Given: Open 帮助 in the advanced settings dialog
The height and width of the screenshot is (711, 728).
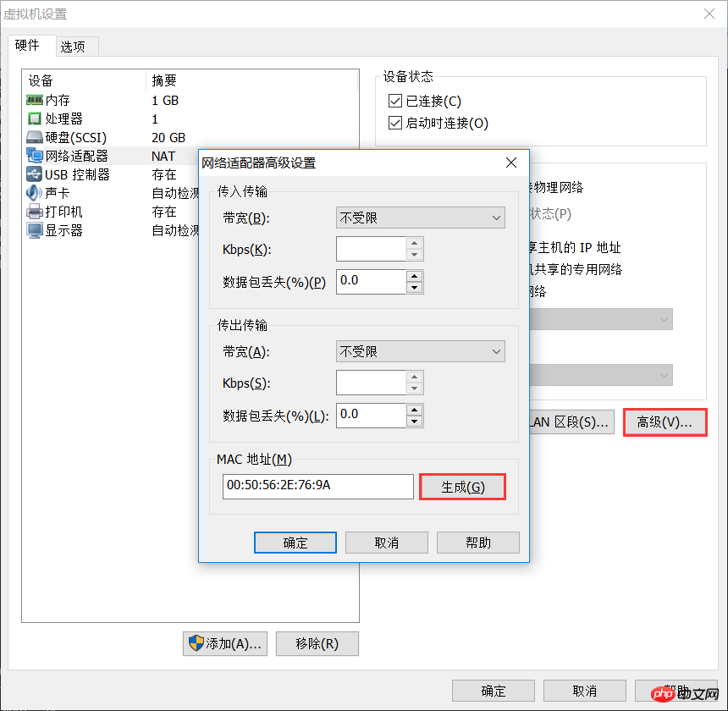Looking at the screenshot, I should (477, 543).
